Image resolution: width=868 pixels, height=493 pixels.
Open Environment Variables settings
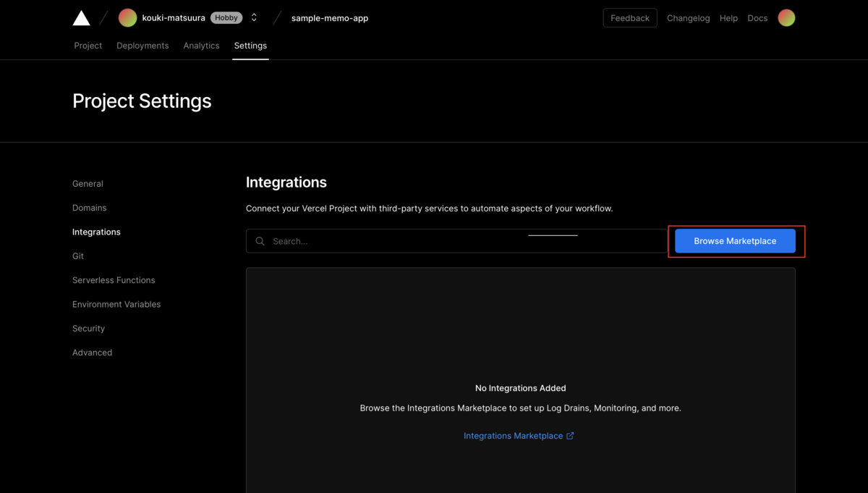pyautogui.click(x=116, y=304)
